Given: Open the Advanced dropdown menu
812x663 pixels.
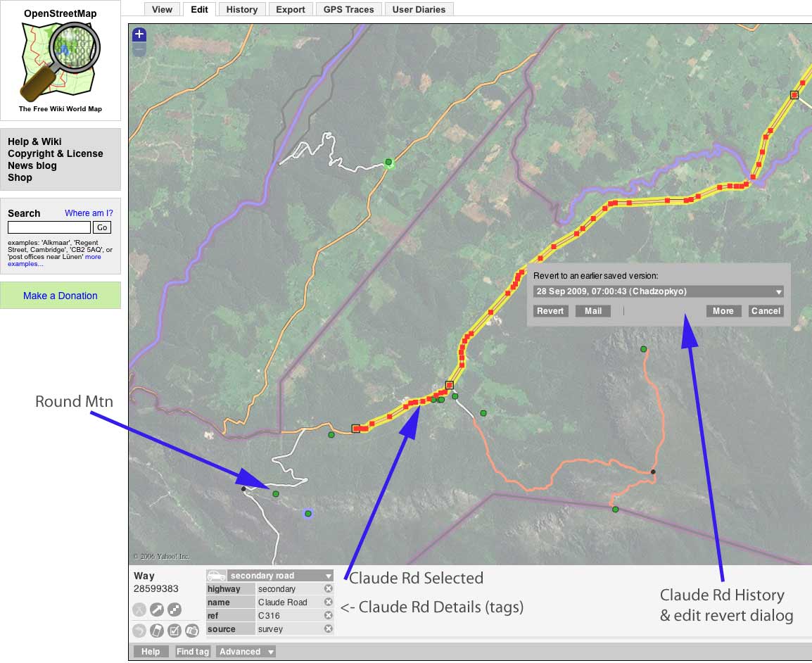Looking at the screenshot, I should [x=246, y=652].
